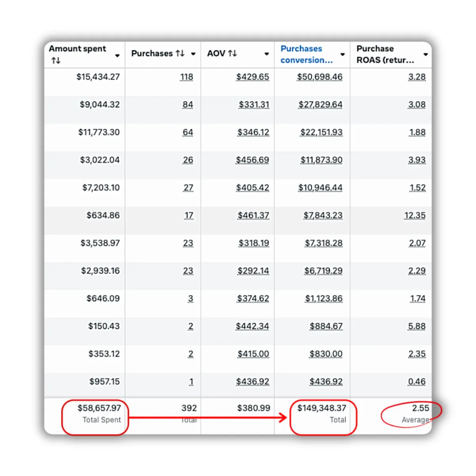This screenshot has height=476, width=476.
Task: Click the Purchases header label
Action: point(152,53)
